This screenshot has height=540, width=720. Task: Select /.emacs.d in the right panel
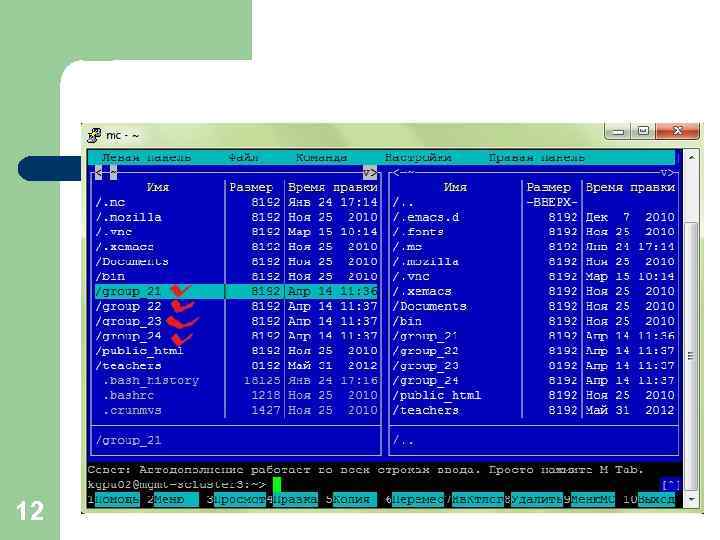(534, 217)
